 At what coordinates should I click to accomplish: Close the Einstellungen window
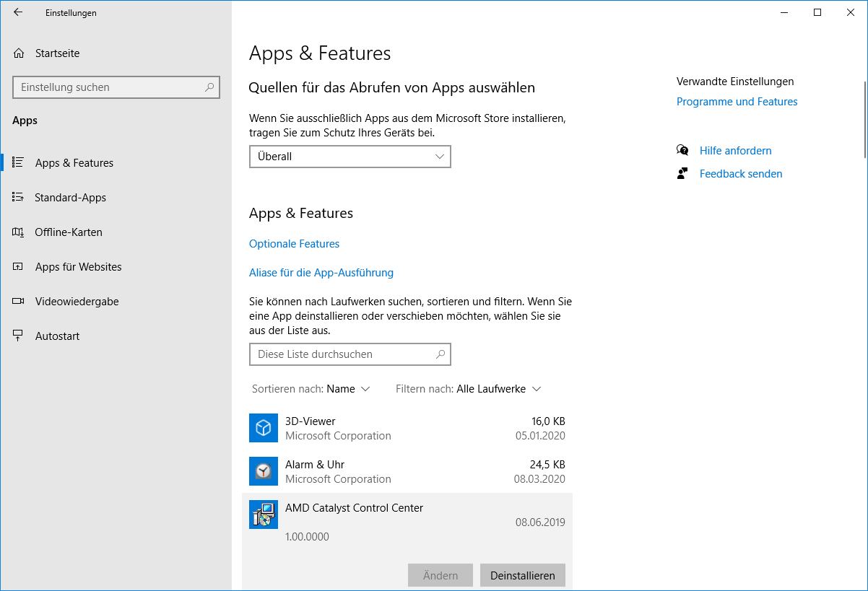click(851, 12)
